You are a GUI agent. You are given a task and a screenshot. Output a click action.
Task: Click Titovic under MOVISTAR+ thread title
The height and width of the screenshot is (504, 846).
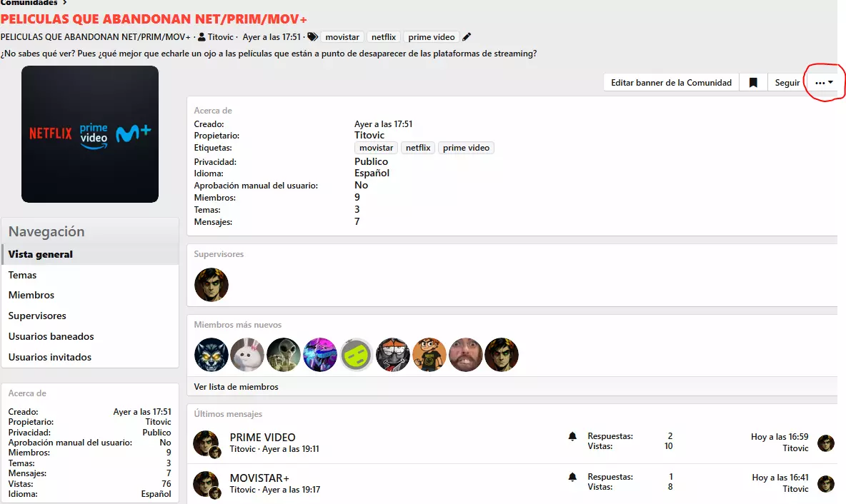[x=242, y=490]
